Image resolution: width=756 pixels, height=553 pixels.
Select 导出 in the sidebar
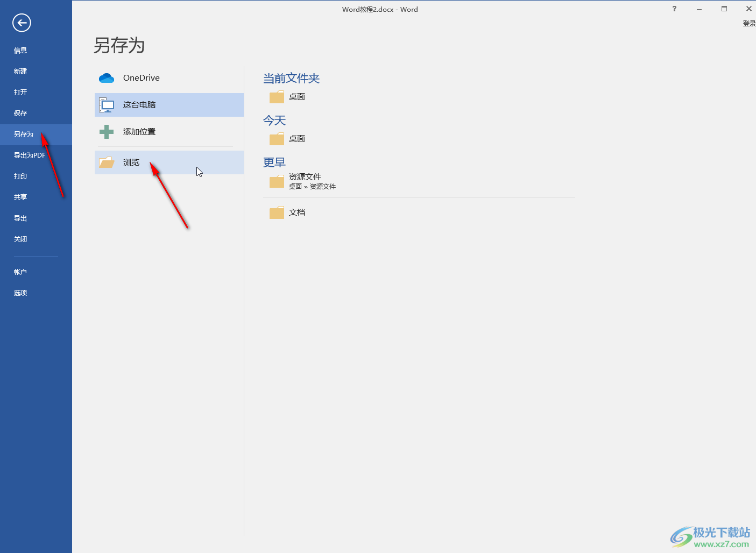click(20, 218)
